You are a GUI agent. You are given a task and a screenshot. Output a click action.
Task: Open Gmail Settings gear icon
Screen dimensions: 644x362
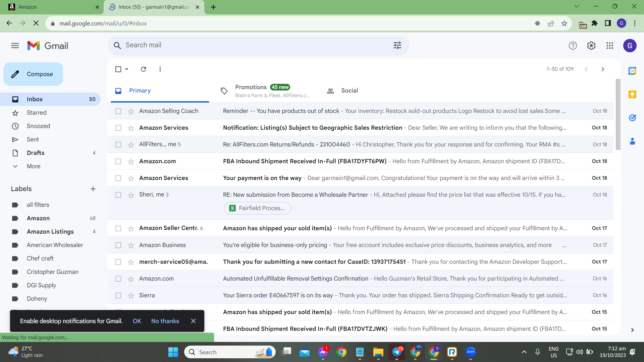point(591,46)
